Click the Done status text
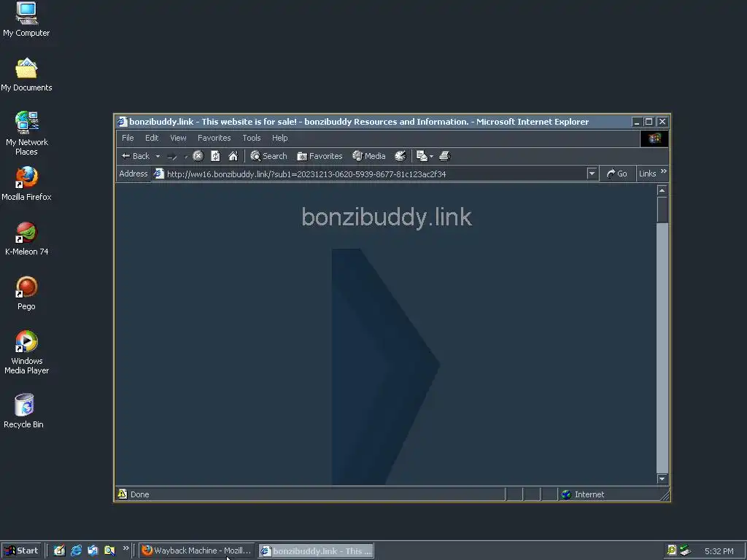747x560 pixels. coord(139,495)
